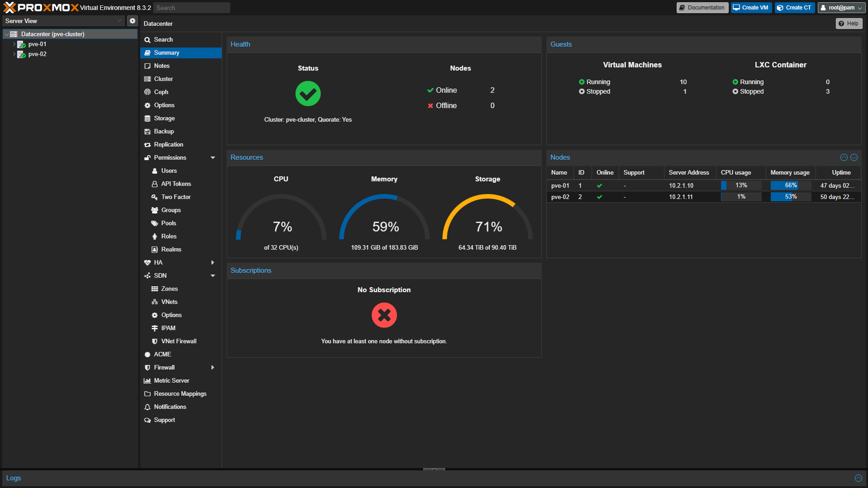Click the Proxmox logo
The image size is (868, 488).
coord(41,8)
